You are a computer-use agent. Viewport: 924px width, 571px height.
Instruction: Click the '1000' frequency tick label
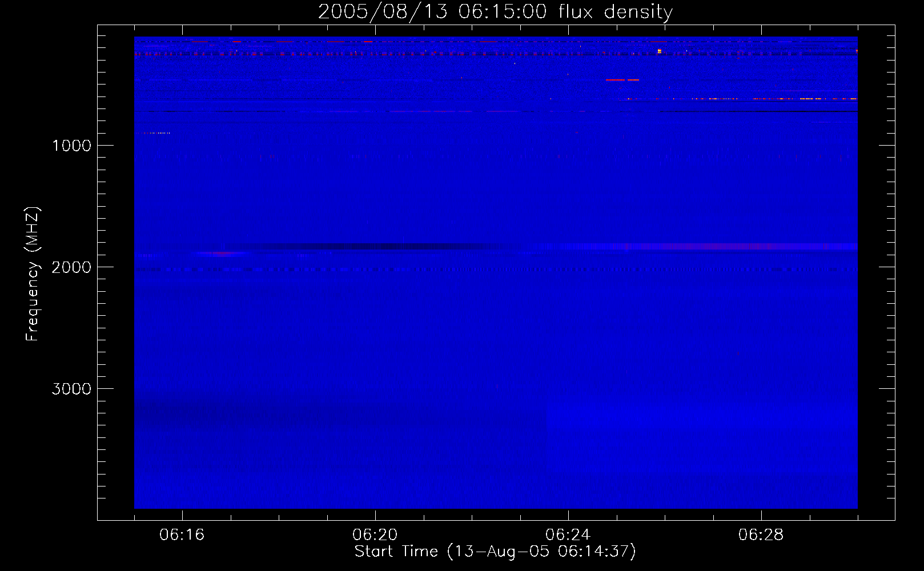pos(71,146)
